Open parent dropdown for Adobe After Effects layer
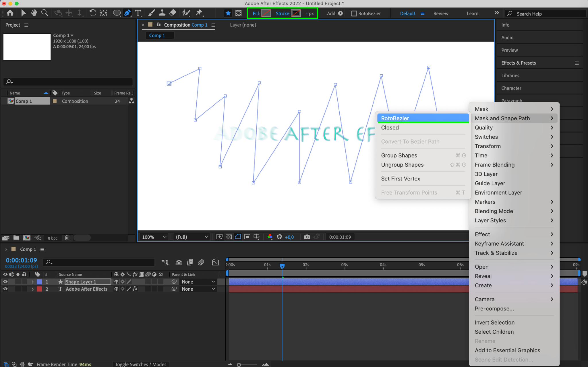This screenshot has width=588, height=367. [x=198, y=289]
